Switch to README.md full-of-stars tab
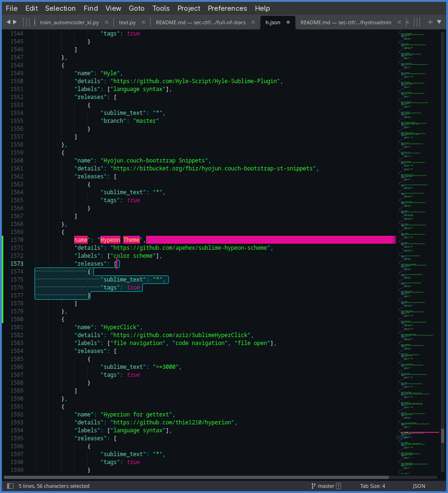The width and height of the screenshot is (448, 493). point(200,22)
